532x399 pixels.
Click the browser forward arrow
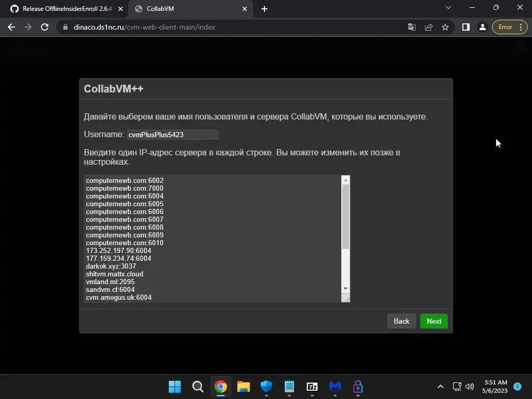[x=28, y=27]
